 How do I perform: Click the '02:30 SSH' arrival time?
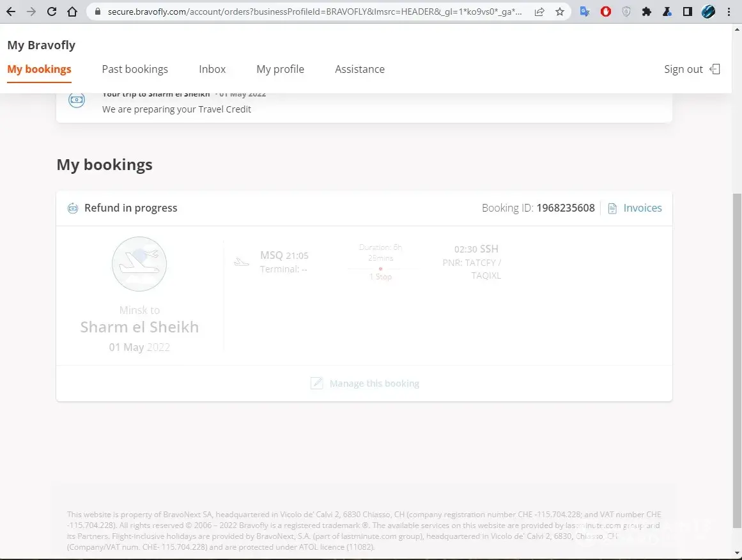pyautogui.click(x=476, y=249)
